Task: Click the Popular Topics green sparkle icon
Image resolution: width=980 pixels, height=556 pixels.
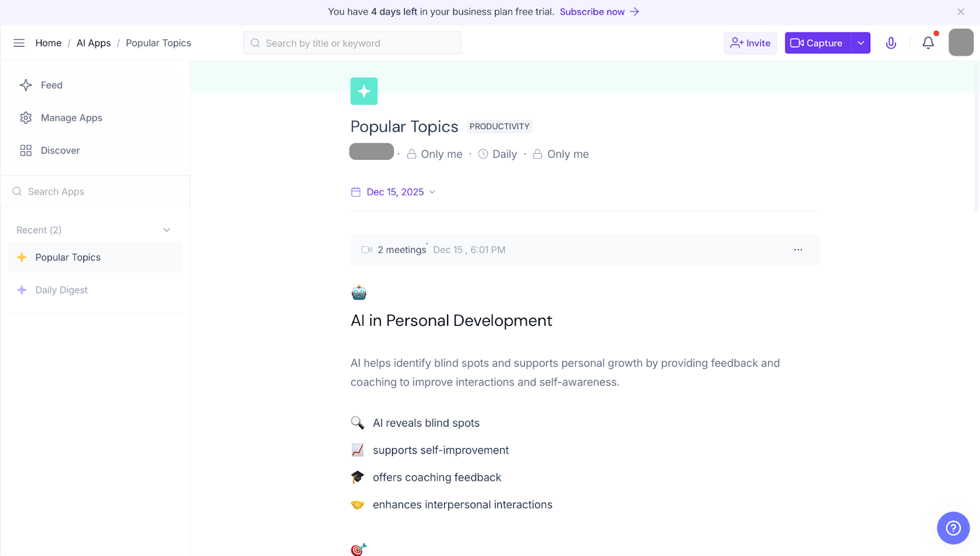Action: click(x=364, y=91)
